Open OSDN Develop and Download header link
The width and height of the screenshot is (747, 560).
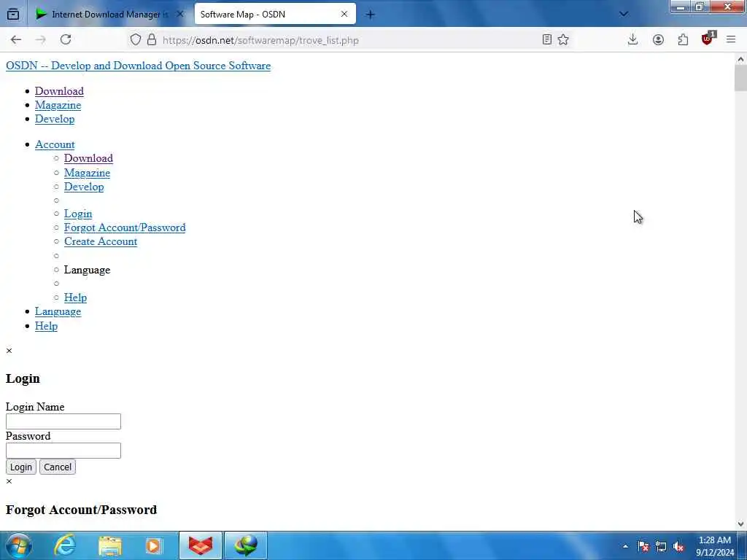(138, 66)
